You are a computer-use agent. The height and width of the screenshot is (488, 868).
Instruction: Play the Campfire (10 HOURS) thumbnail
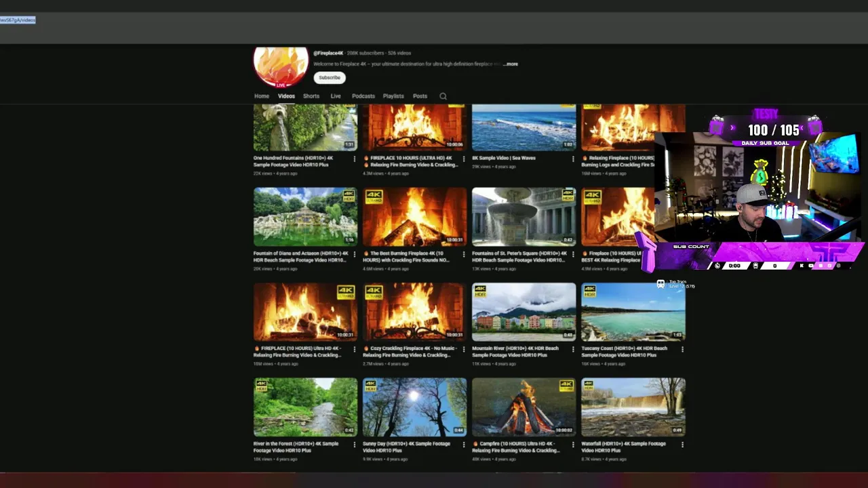(x=524, y=407)
